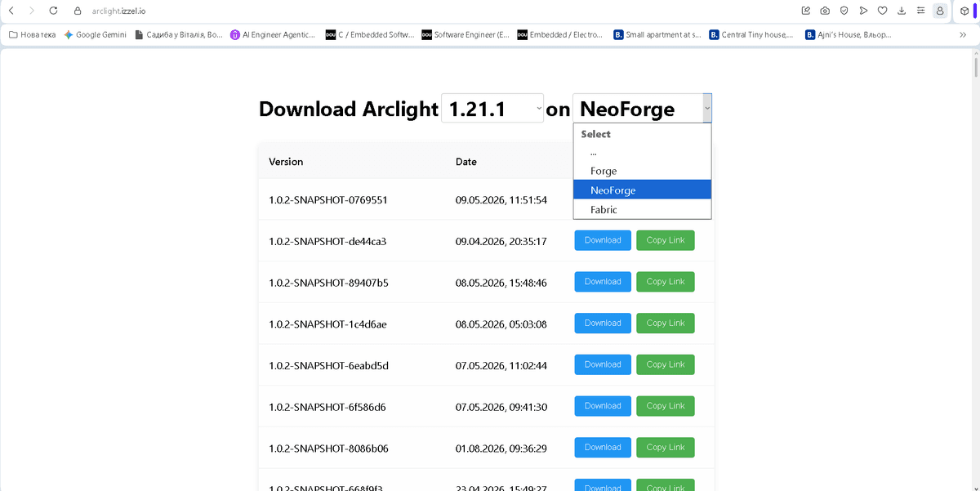The image size is (980, 491).
Task: Select Fabric from the loader list
Action: tap(642, 209)
